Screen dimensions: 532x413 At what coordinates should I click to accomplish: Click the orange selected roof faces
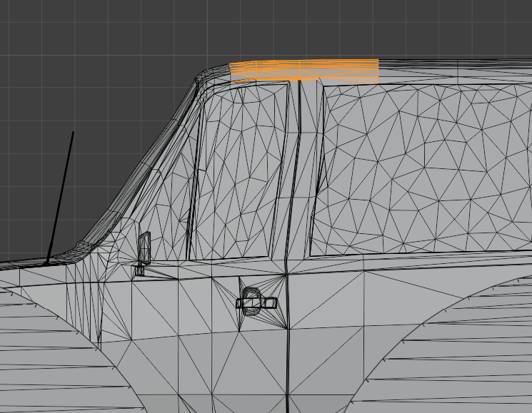303,70
